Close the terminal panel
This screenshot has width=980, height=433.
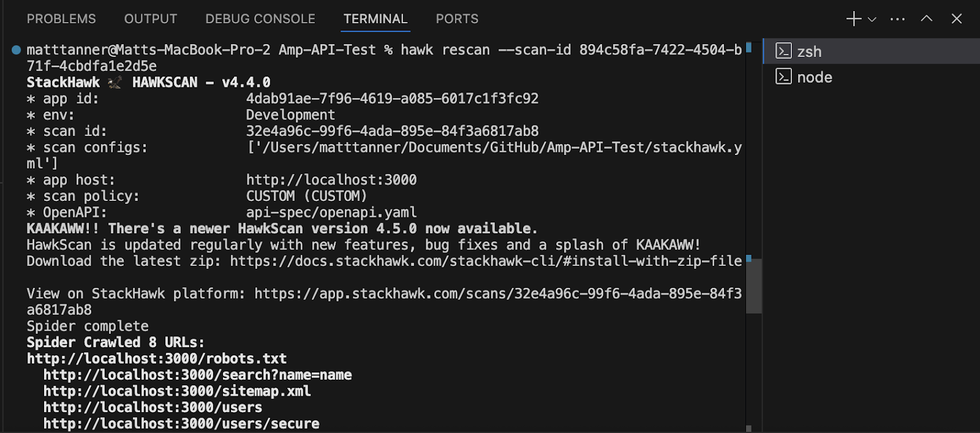tap(957, 19)
